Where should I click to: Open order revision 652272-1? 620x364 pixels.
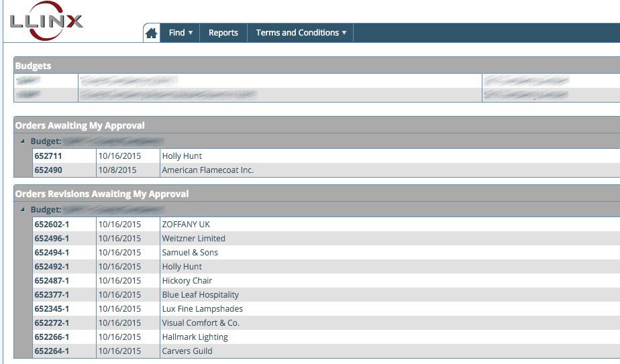click(x=52, y=323)
